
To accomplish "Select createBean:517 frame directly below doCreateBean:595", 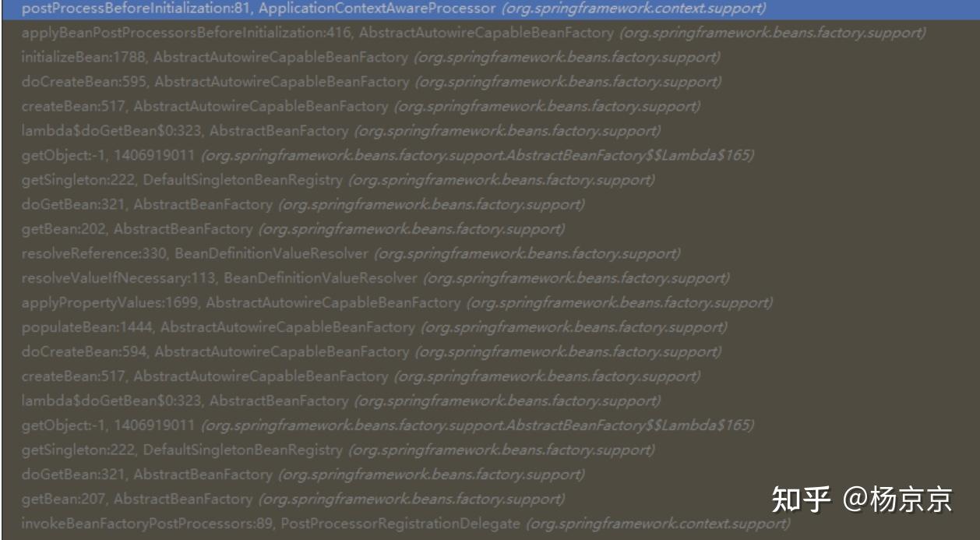I will tap(490, 106).
